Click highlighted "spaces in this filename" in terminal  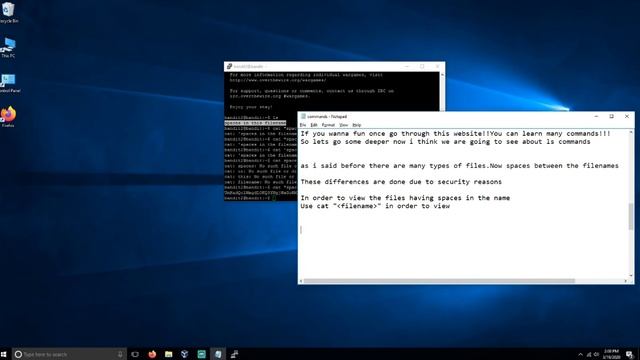click(255, 123)
